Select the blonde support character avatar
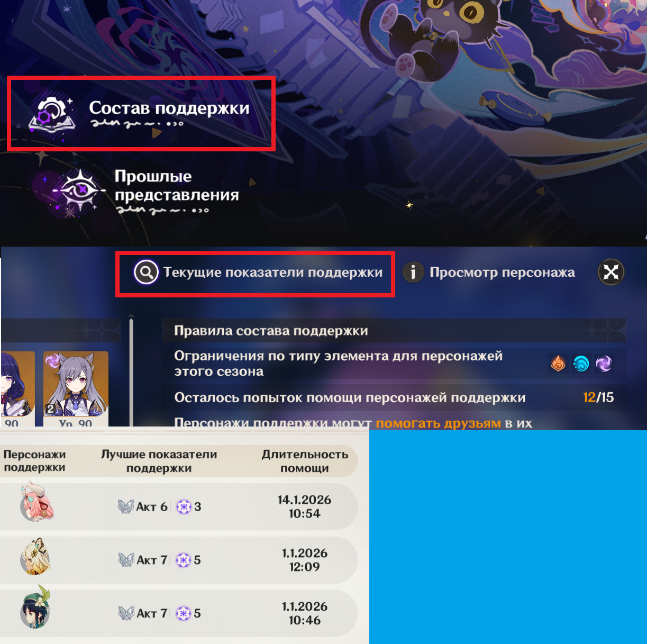This screenshot has height=644, width=647. 35,558
